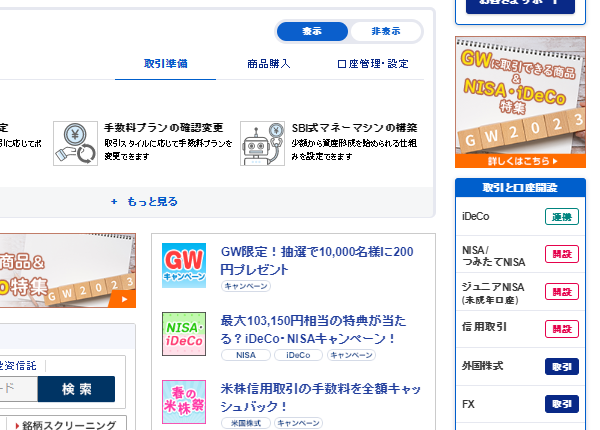The height and width of the screenshot is (430, 600).
Task: Click the 検索 search button
Action: click(x=77, y=389)
